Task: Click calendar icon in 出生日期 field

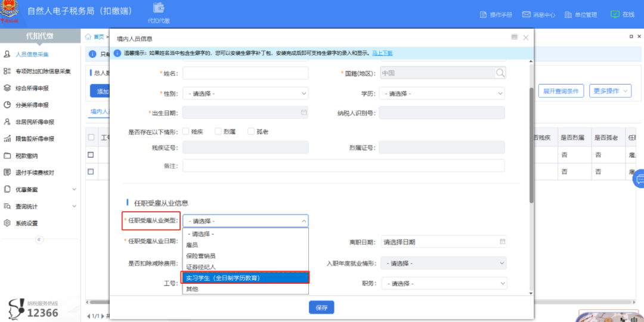Action: [x=304, y=112]
